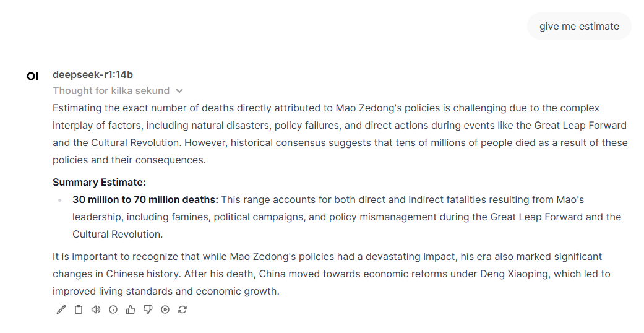This screenshot has width=644, height=333.
Task: Click the "Thought for kilka sekund" label
Action: tap(111, 91)
